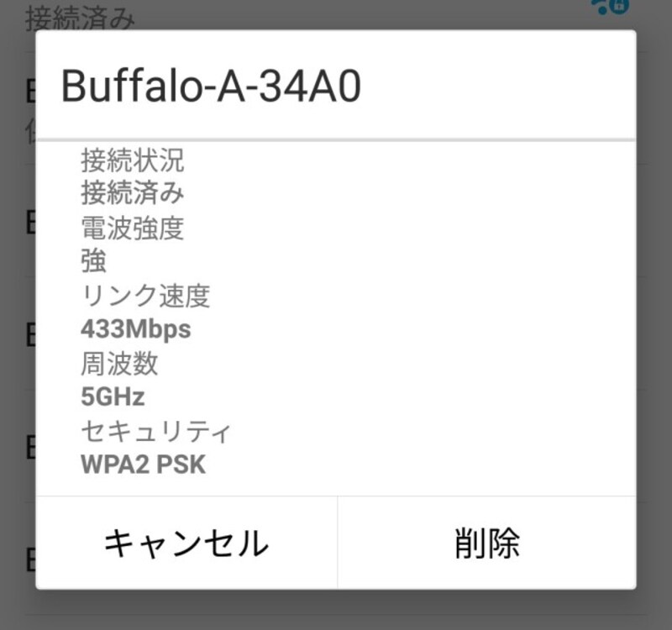Tap the WPA2 PSK security value

pyautogui.click(x=143, y=465)
